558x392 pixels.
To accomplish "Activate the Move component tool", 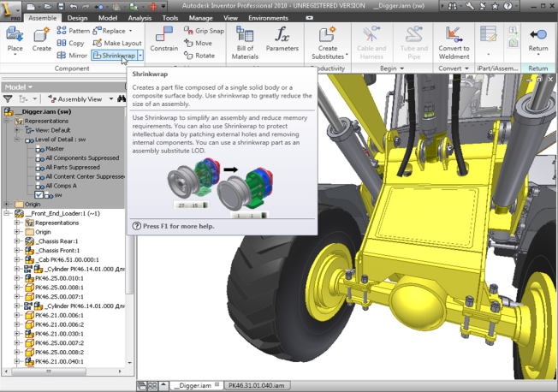I will 199,43.
